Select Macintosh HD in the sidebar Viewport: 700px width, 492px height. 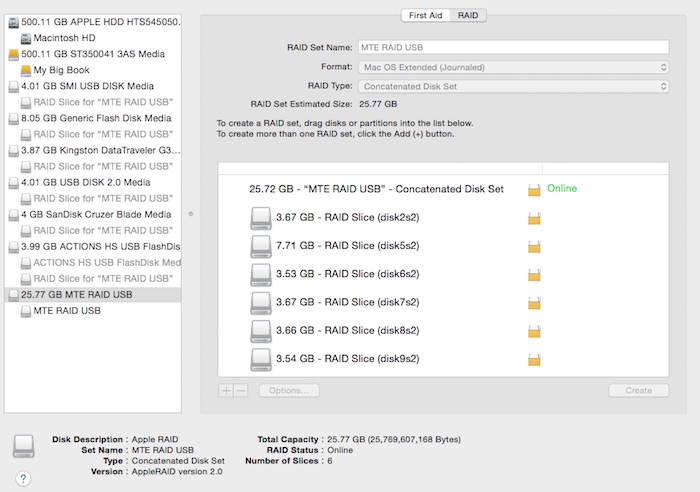(x=93, y=38)
